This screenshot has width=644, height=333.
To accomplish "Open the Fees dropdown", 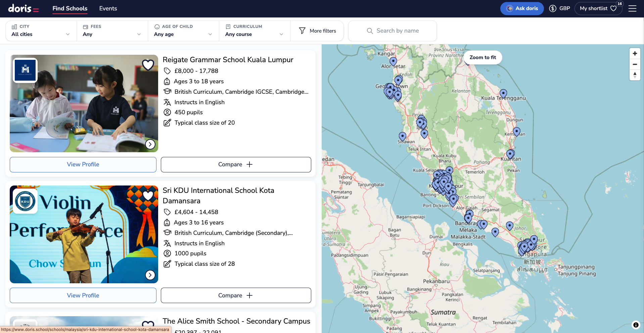I will point(112,31).
